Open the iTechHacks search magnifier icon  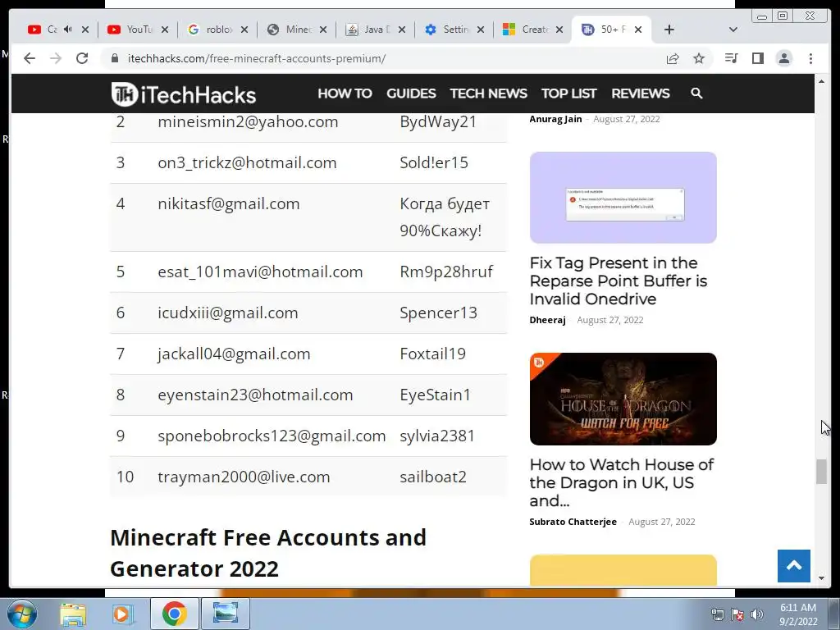click(x=696, y=94)
